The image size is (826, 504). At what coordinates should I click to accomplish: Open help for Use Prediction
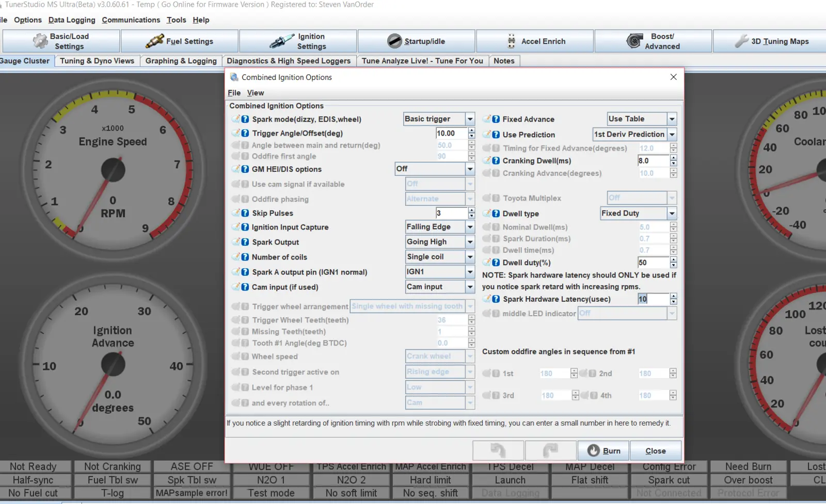tap(496, 135)
